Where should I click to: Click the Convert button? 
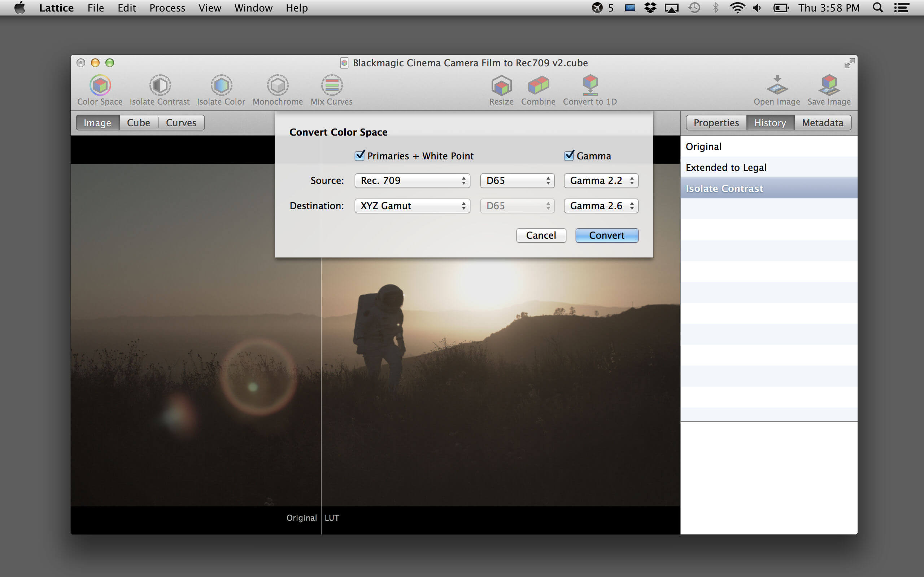tap(606, 235)
